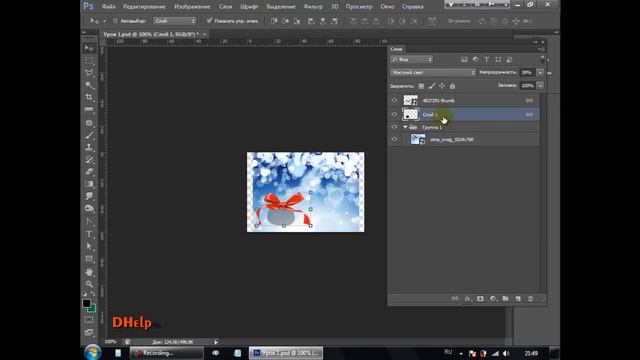
Task: Select the Hand tool
Action: click(x=89, y=272)
